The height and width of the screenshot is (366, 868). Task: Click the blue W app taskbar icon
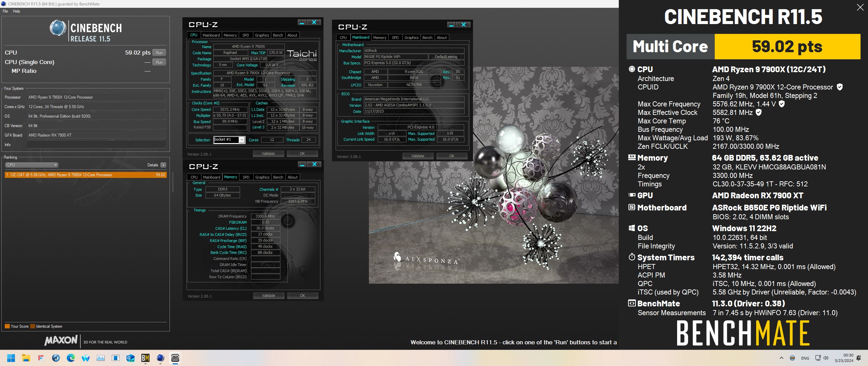tap(86, 358)
